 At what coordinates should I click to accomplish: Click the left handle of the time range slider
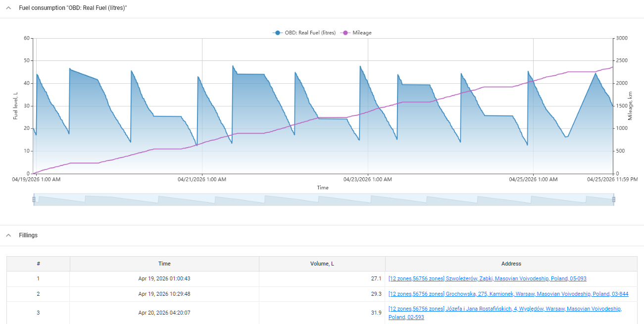click(34, 199)
